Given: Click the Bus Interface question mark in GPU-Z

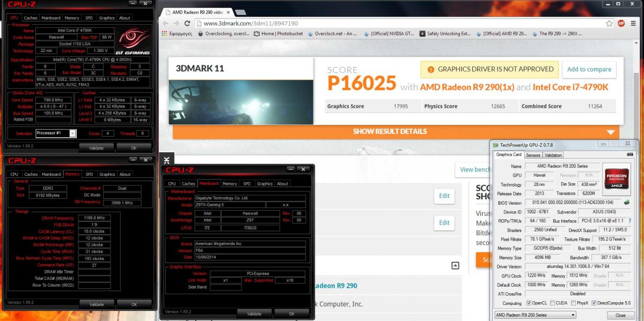Looking at the screenshot, I should point(629,221).
